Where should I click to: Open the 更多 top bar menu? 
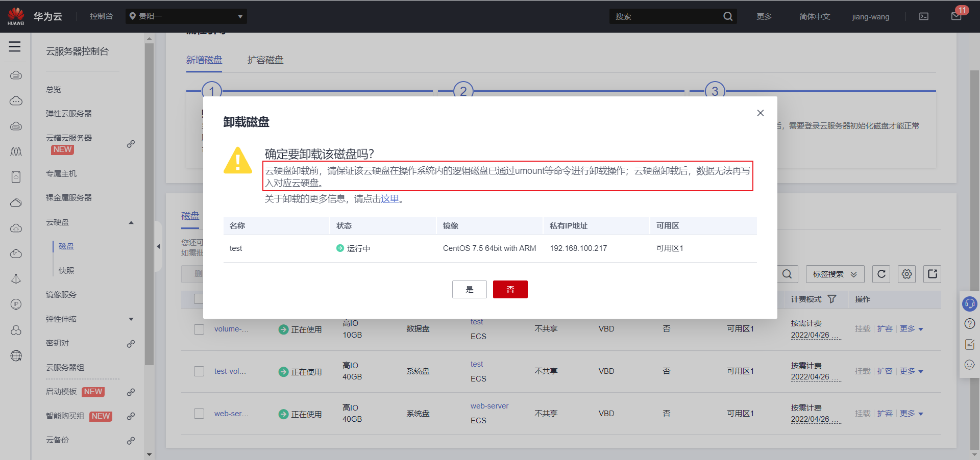pos(764,16)
